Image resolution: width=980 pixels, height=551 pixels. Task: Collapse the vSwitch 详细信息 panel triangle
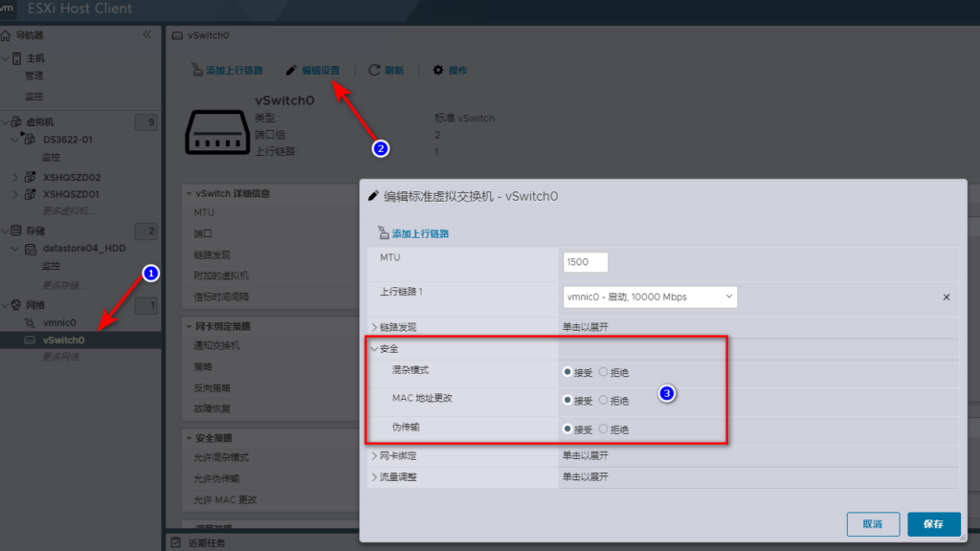pyautogui.click(x=189, y=193)
